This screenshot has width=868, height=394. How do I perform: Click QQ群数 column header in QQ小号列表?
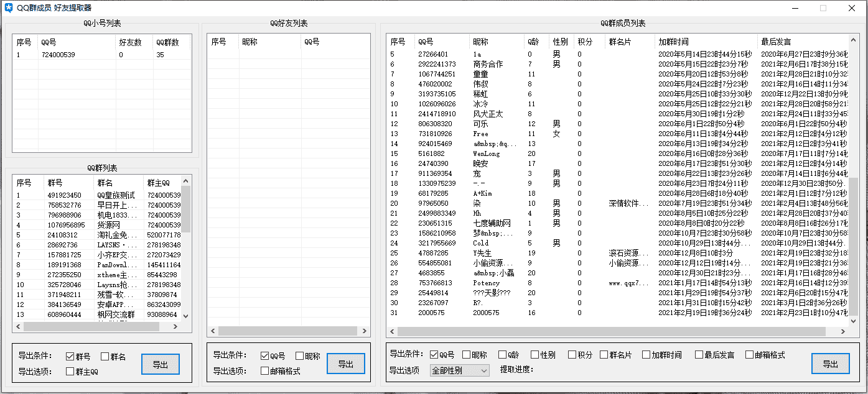(x=171, y=42)
